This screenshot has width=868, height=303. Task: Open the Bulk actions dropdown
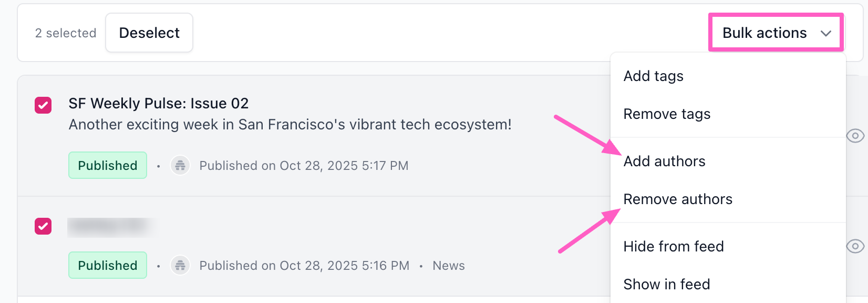coord(764,33)
